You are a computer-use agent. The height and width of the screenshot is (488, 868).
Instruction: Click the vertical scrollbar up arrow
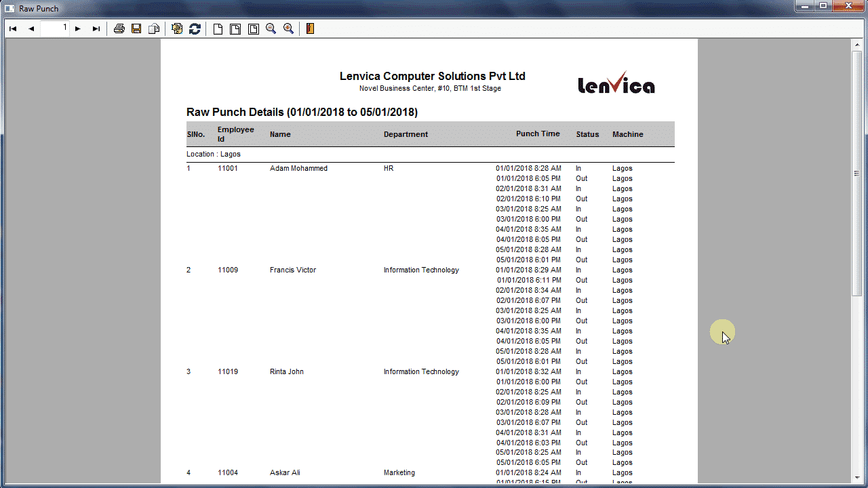[x=856, y=45]
